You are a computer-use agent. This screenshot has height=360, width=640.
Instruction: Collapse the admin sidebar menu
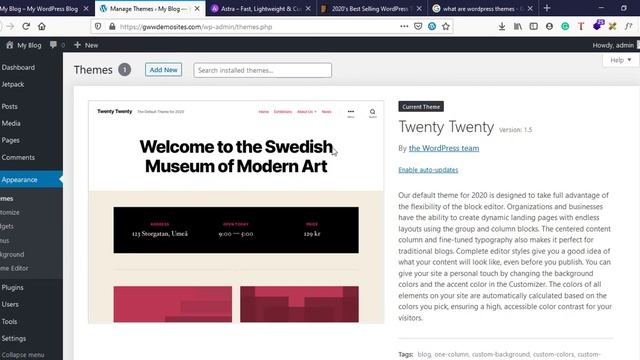[x=23, y=355]
